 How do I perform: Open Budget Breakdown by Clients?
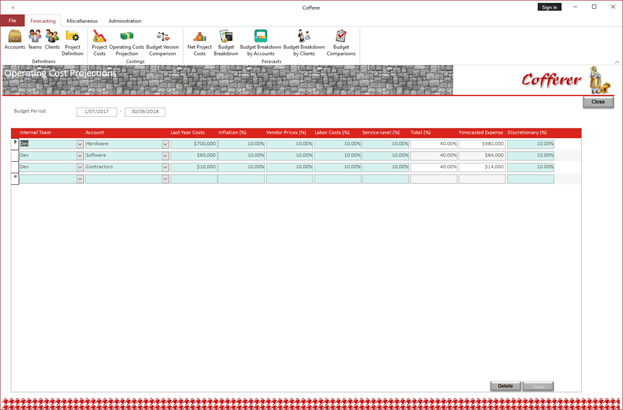coord(304,43)
